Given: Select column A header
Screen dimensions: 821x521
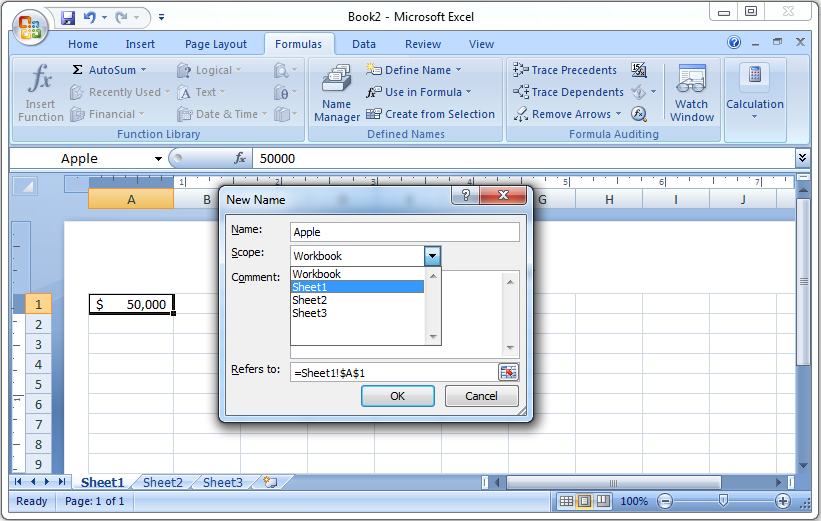Looking at the screenshot, I should point(131,199).
